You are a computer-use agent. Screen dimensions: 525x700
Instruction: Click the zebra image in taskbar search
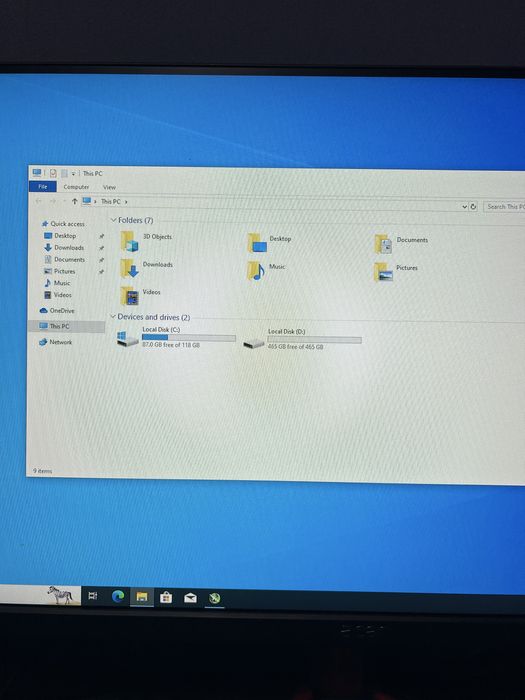coord(60,595)
